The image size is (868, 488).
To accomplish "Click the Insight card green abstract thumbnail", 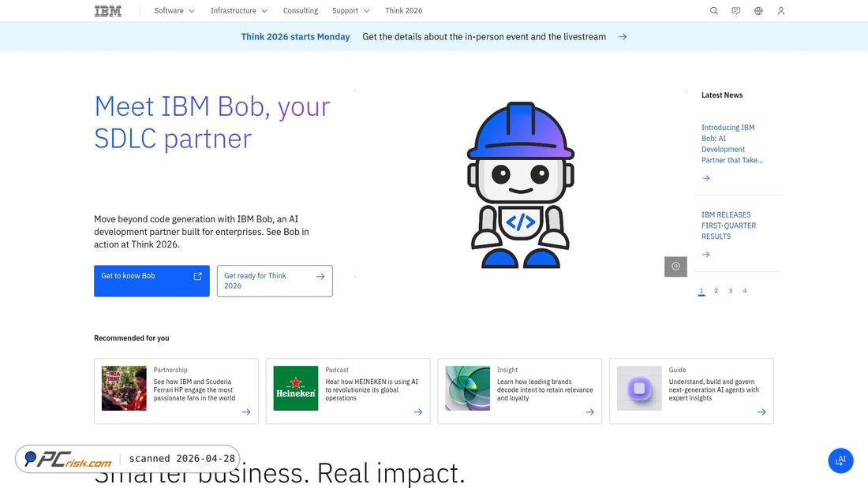I will (468, 389).
